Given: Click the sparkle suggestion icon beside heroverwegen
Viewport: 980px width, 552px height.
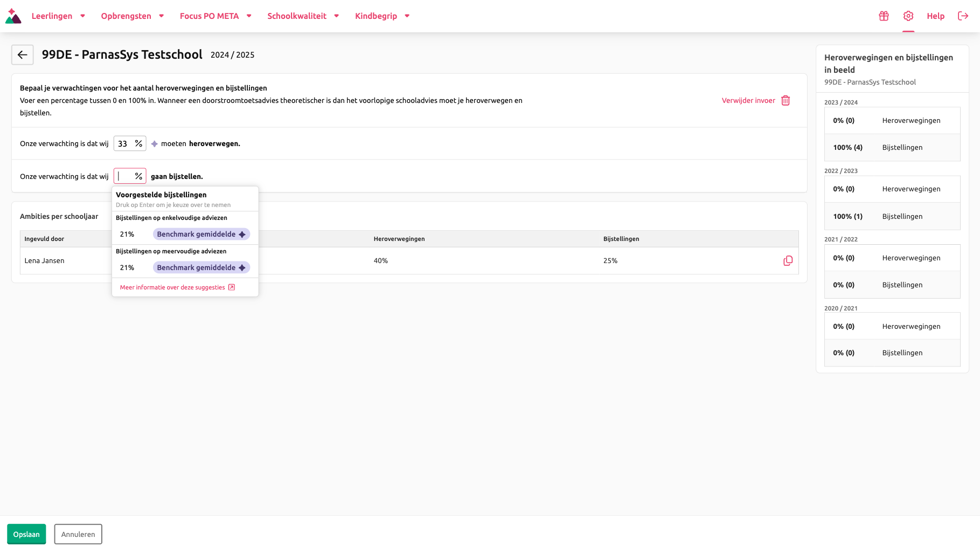Looking at the screenshot, I should 155,144.
